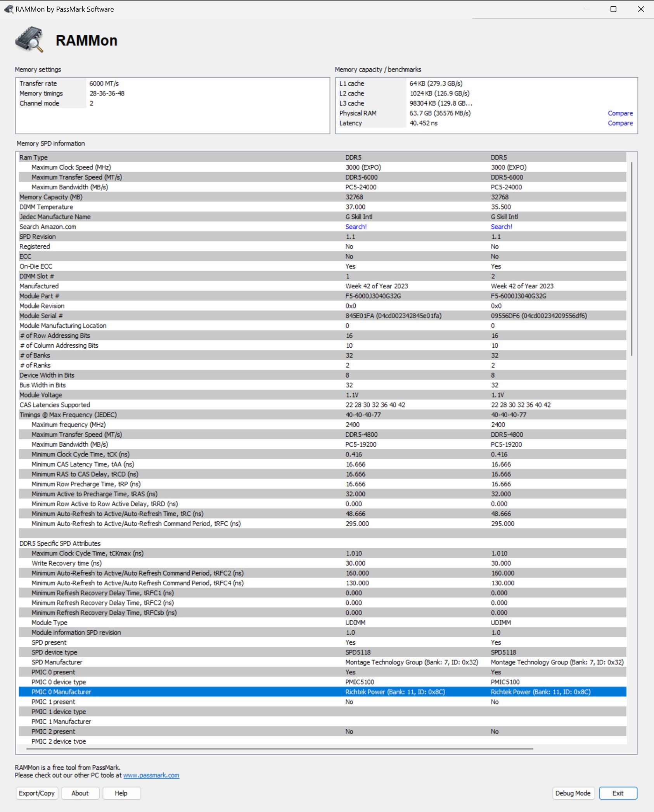Select the PMIC 2 present row
Viewport: 654px width, 812px height.
pyautogui.click(x=322, y=731)
